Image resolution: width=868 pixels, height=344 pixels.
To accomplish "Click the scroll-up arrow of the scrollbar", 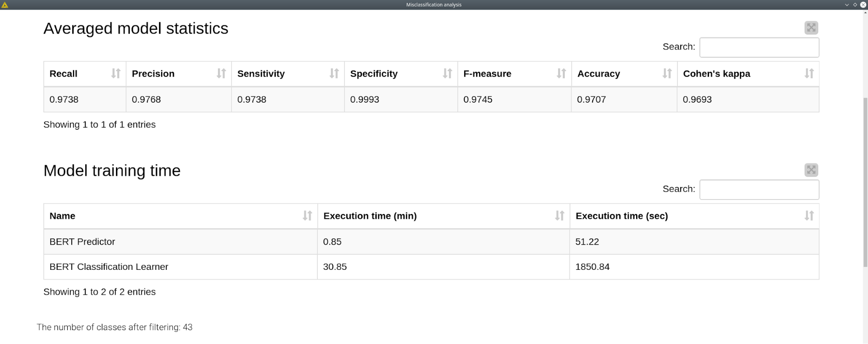I will [x=865, y=13].
